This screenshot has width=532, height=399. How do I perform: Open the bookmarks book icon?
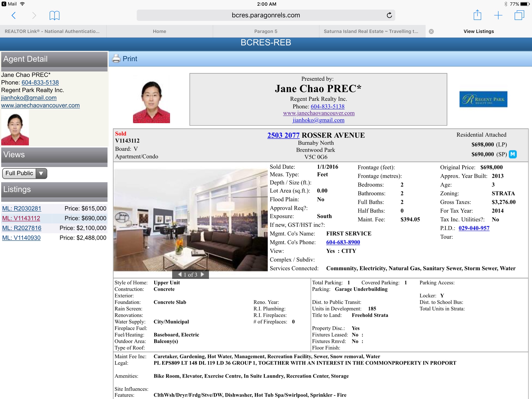[55, 15]
